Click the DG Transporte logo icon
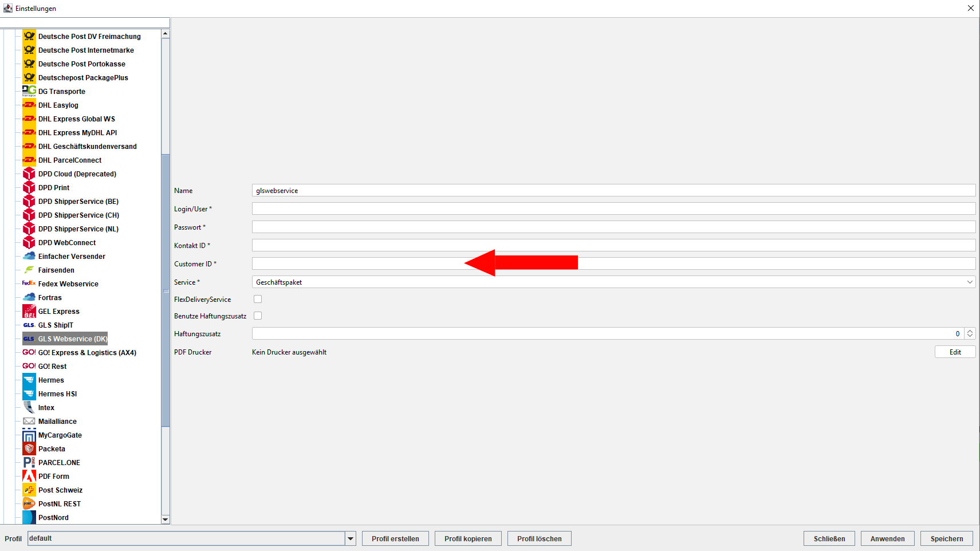The image size is (980, 551). coord(29,91)
